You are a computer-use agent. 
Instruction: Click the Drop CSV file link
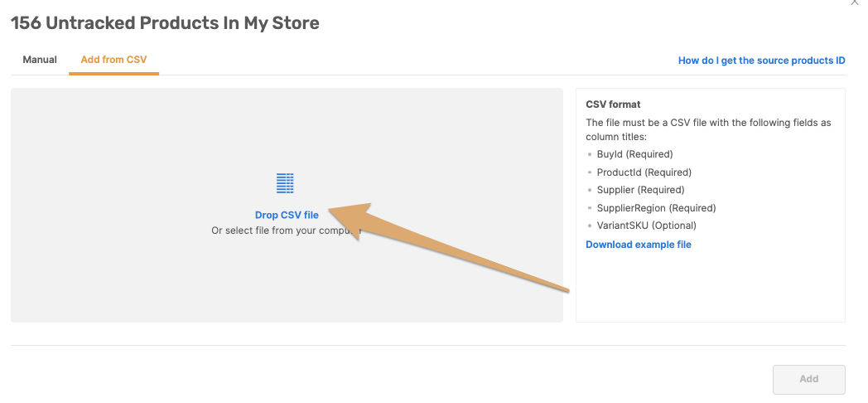[x=287, y=215]
